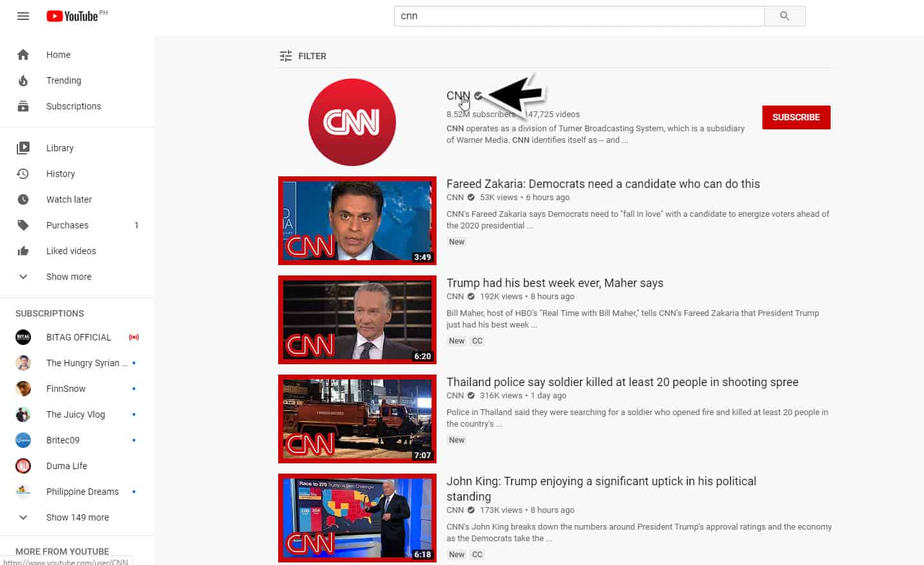Viewport: 924px width, 565px height.
Task: Click BITAG OFFICIAL channel avatar
Action: pyautogui.click(x=23, y=337)
